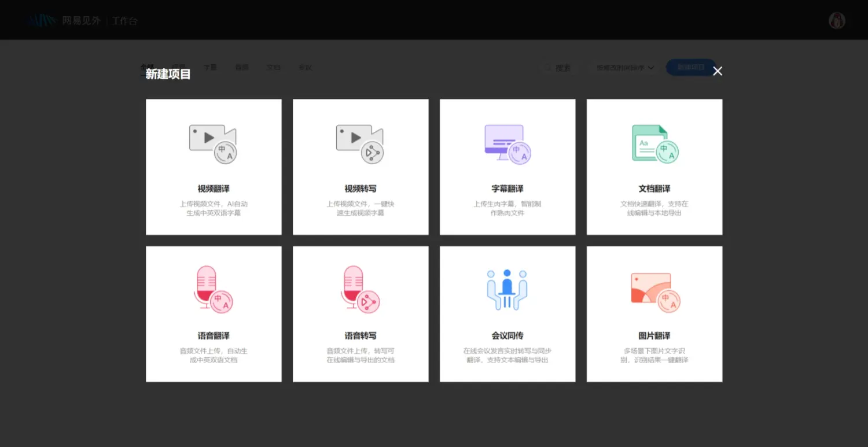Click the 工作台 header link
This screenshot has height=447, width=868.
point(124,21)
